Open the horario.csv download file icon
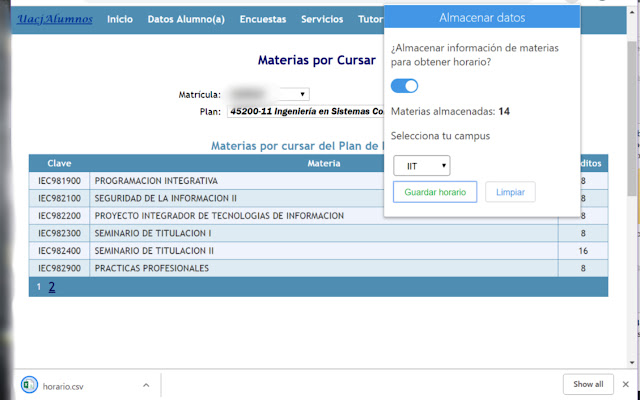 coord(29,385)
